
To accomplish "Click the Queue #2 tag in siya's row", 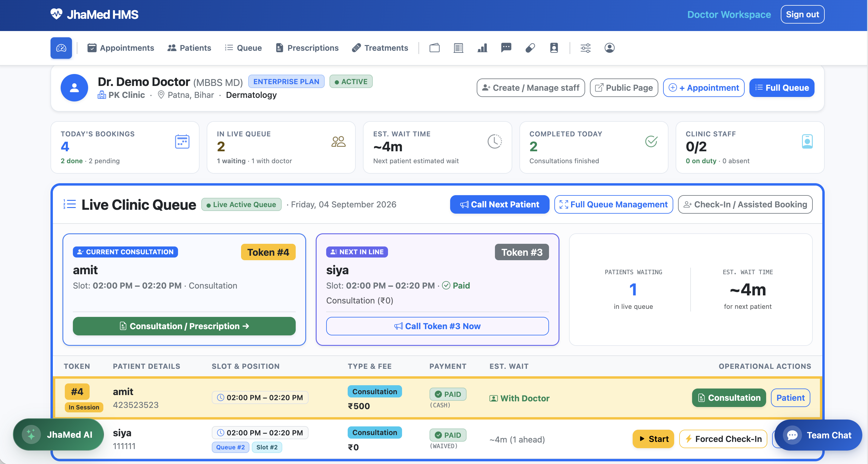I will point(231,447).
